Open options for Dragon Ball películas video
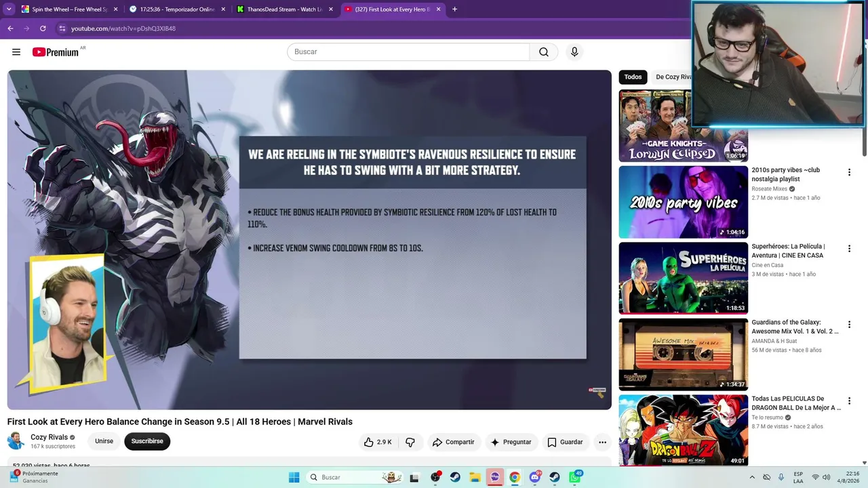This screenshot has height=488, width=868. point(849,402)
